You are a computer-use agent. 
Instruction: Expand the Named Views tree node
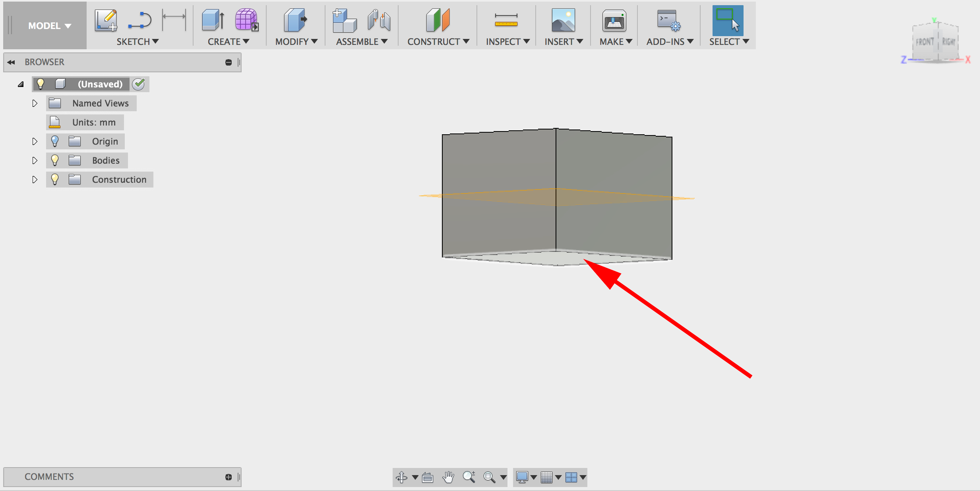[35, 103]
